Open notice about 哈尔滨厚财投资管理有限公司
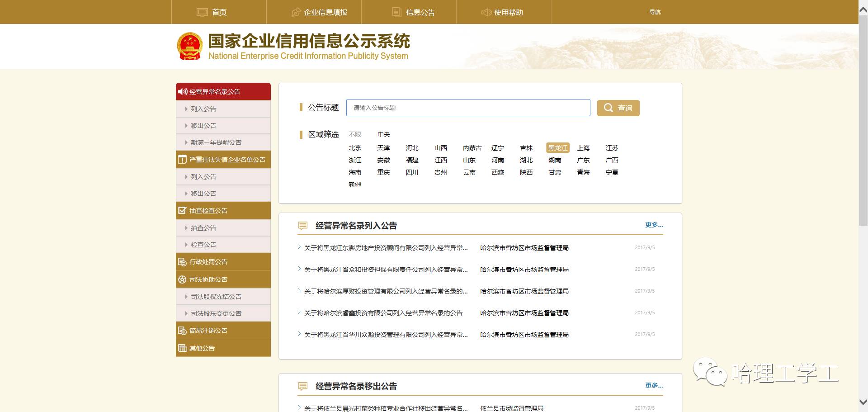Screen dimensions: 868x412 click(x=386, y=291)
